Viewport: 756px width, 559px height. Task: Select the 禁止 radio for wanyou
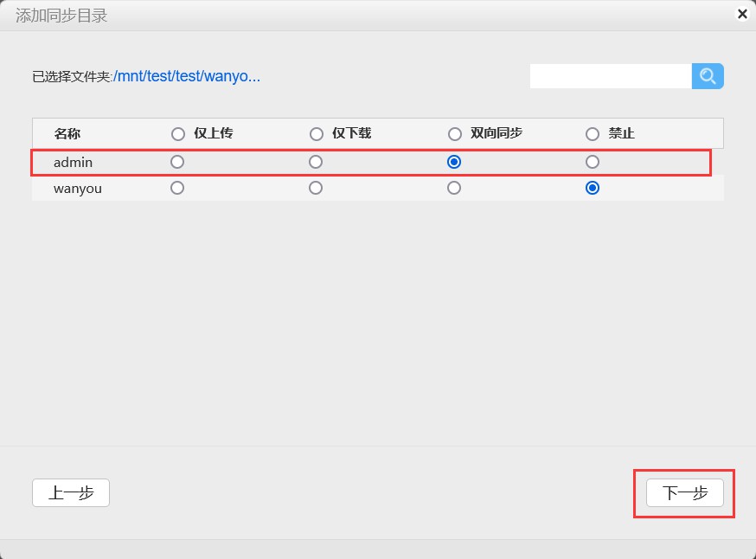pyautogui.click(x=592, y=188)
